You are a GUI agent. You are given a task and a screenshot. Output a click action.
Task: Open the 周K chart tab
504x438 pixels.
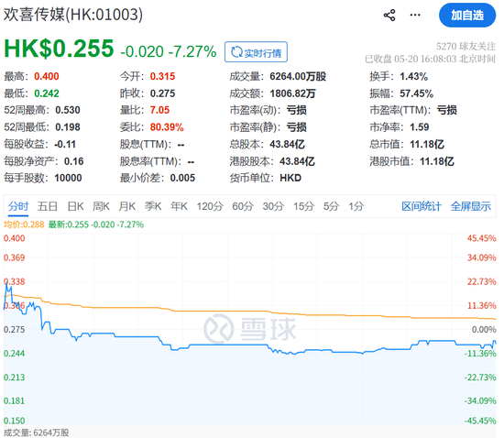tap(101, 206)
